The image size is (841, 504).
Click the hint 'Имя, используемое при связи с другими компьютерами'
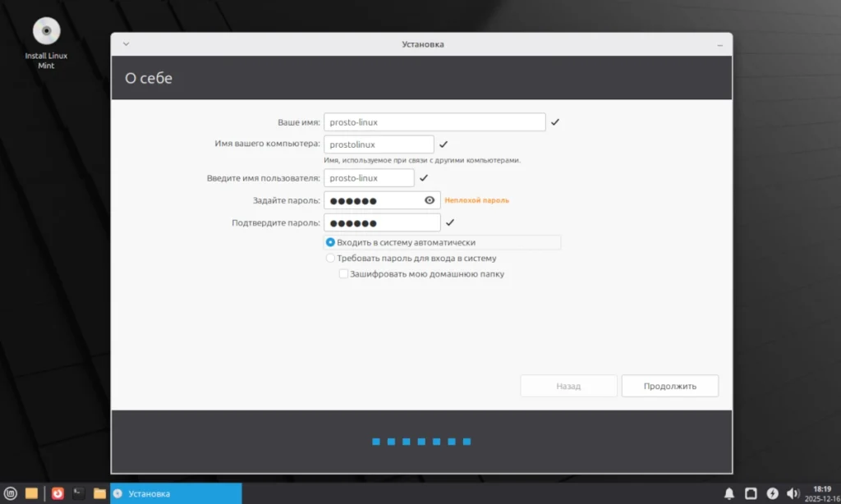422,160
